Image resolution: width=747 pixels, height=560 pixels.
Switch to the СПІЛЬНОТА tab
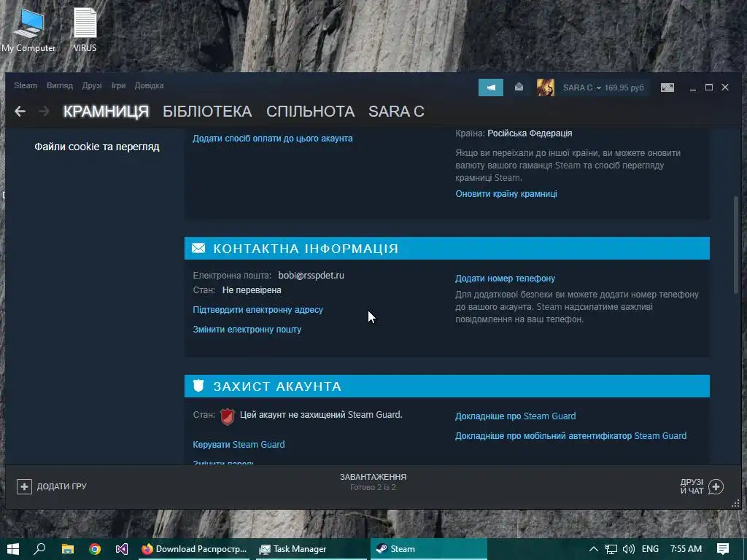(x=310, y=112)
